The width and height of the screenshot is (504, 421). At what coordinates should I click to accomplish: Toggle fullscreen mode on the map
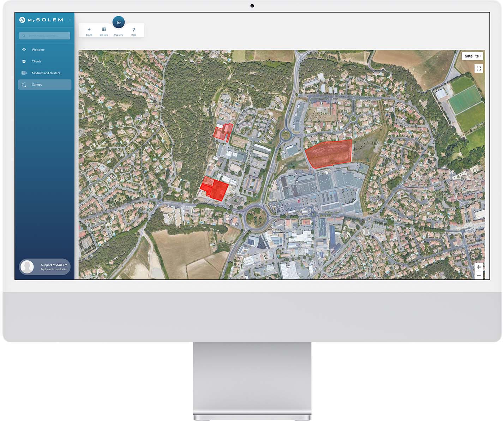pyautogui.click(x=479, y=68)
